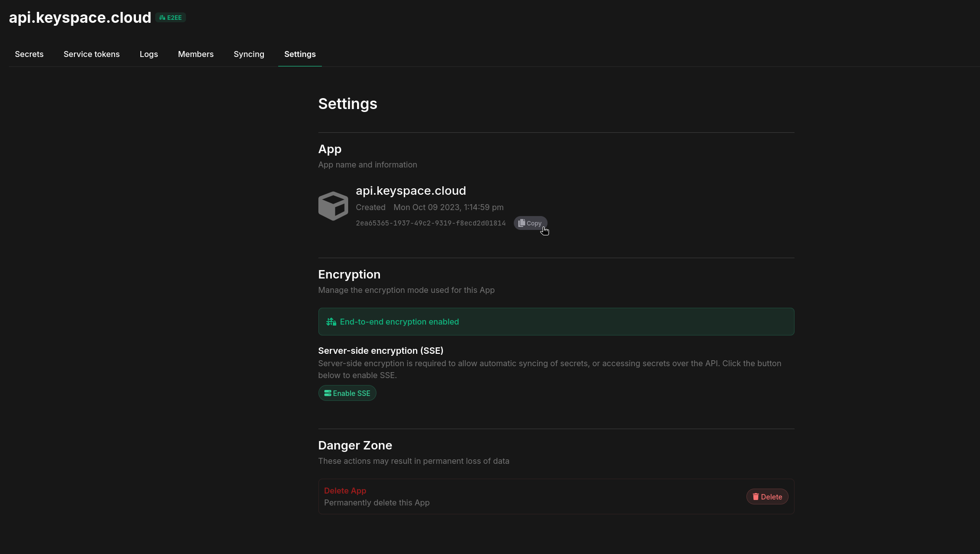Image resolution: width=980 pixels, height=554 pixels.
Task: Click the Delete App red label
Action: [x=345, y=491]
